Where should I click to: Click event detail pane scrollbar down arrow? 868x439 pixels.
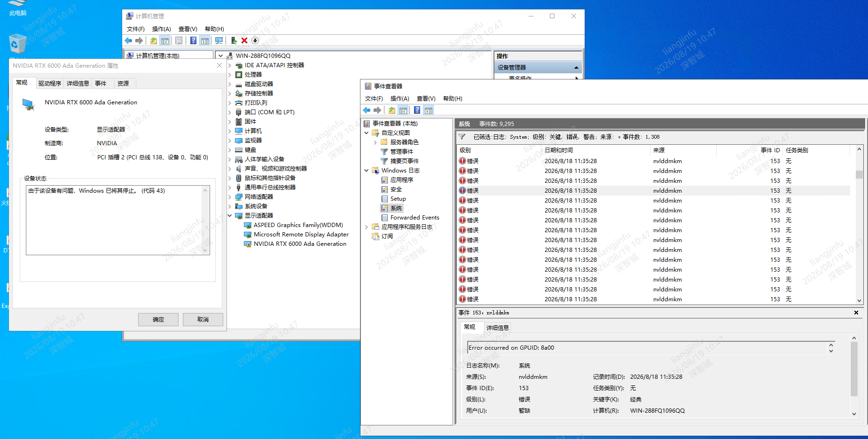(x=854, y=414)
